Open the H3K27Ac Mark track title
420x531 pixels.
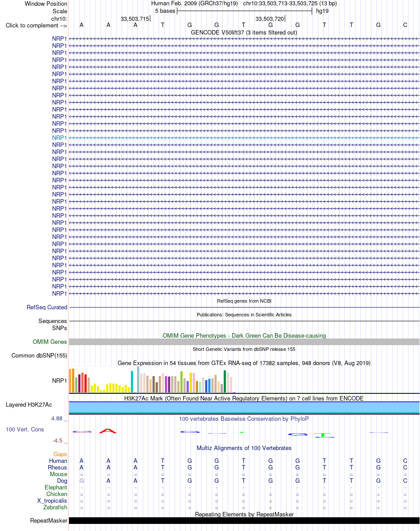pos(244,398)
